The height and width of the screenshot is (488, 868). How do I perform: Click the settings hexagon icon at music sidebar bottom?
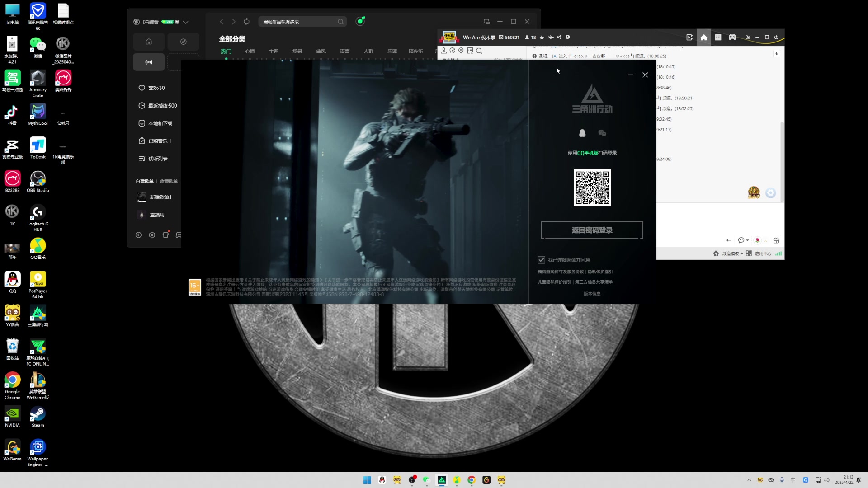(x=152, y=235)
